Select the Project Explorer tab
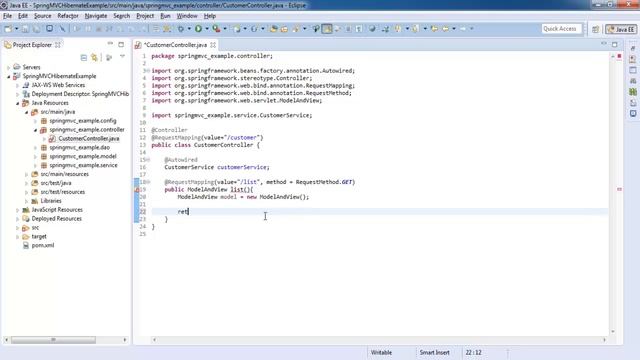Screen dimensions: 640x360 32,45
